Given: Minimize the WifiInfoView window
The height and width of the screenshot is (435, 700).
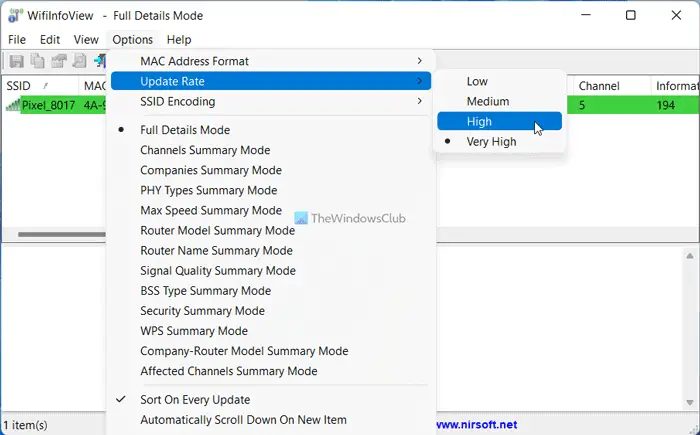Looking at the screenshot, I should click(586, 15).
